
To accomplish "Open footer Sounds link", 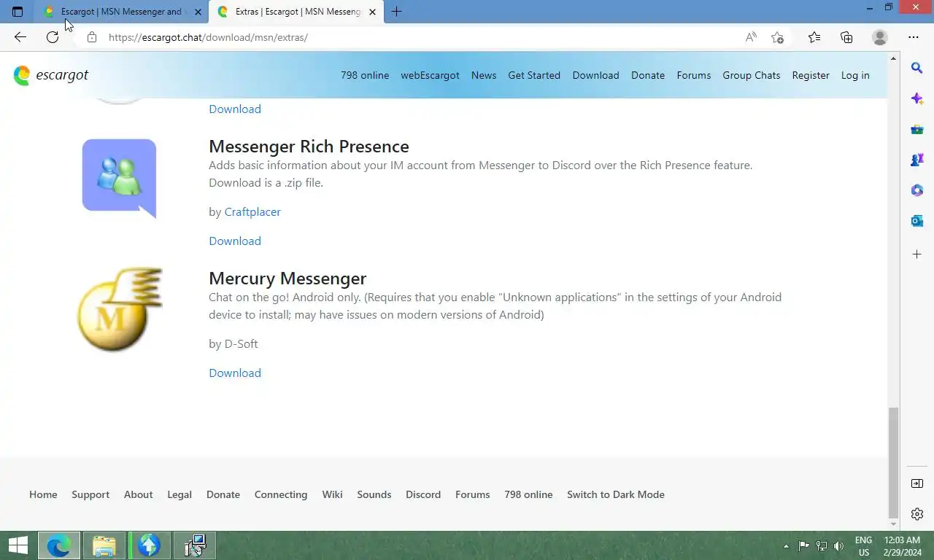I will coord(374,494).
